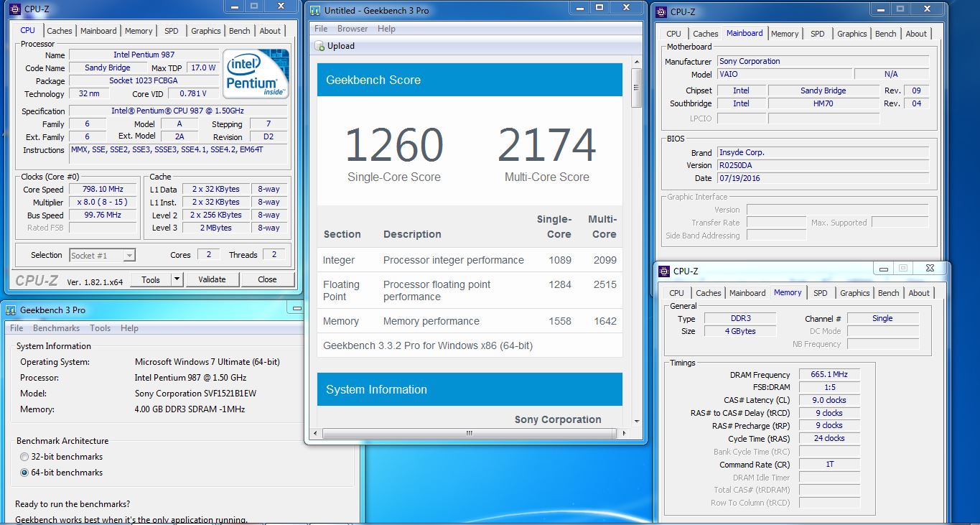Click Single-Core Score 1260

[x=394, y=145]
